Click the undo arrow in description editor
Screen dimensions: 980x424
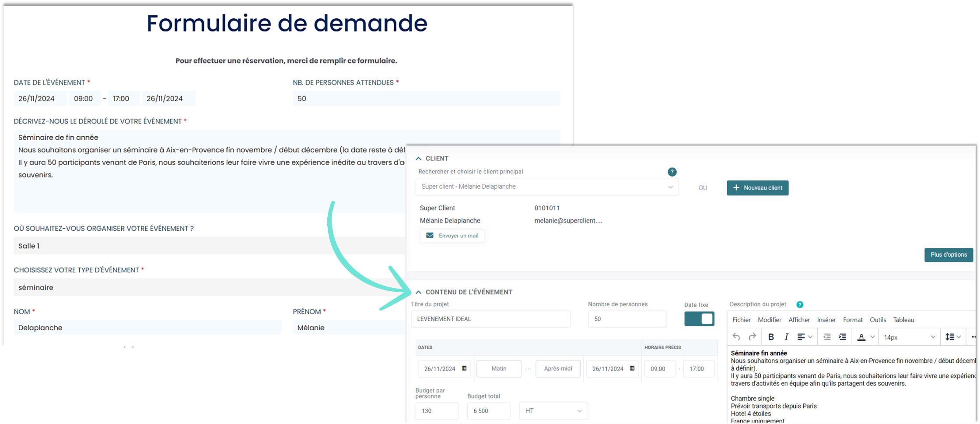pos(736,337)
